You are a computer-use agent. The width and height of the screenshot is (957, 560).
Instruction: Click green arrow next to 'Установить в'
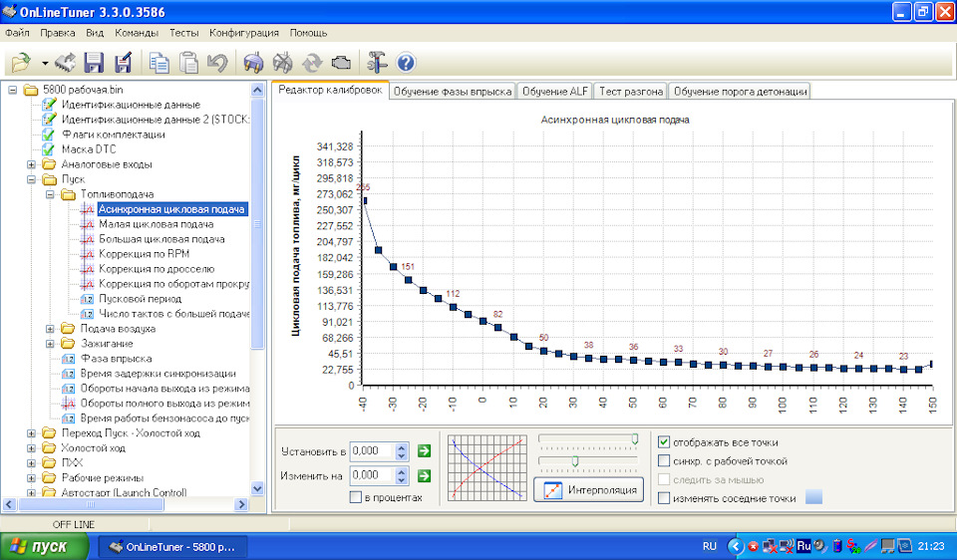point(425,451)
